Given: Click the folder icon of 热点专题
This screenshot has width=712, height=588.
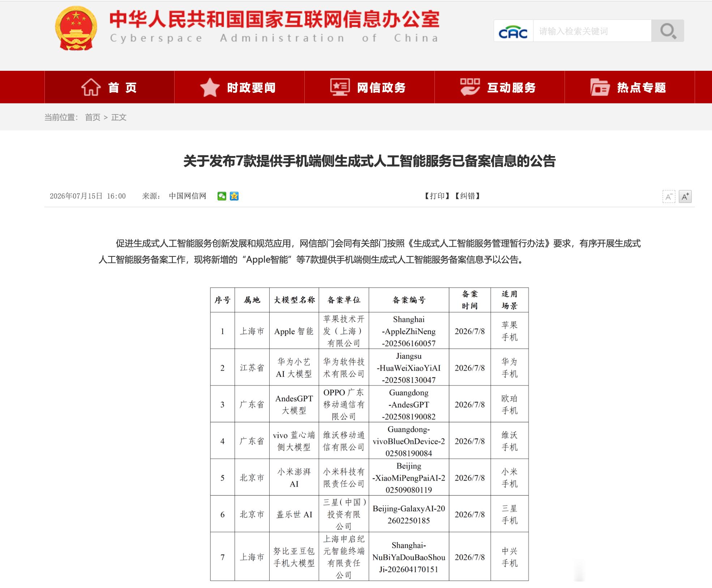Looking at the screenshot, I should [600, 87].
